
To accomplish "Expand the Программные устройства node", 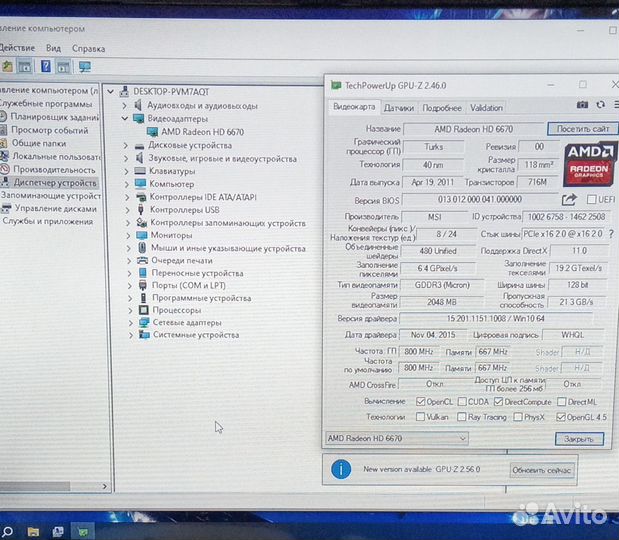I will pos(130,298).
